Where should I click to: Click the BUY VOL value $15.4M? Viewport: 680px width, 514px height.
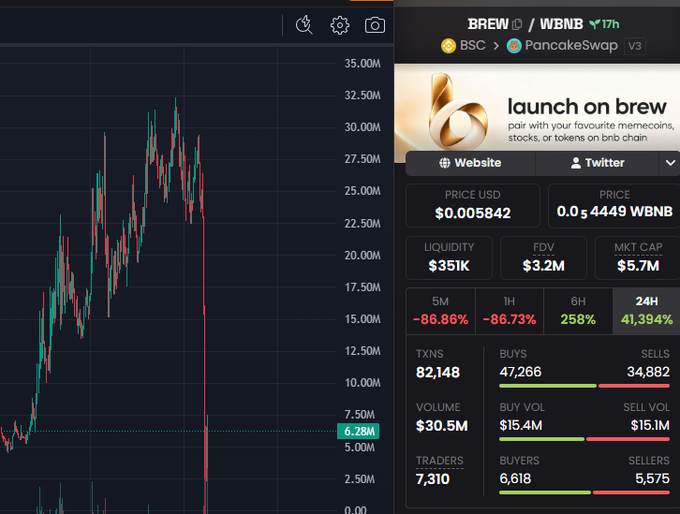point(520,425)
